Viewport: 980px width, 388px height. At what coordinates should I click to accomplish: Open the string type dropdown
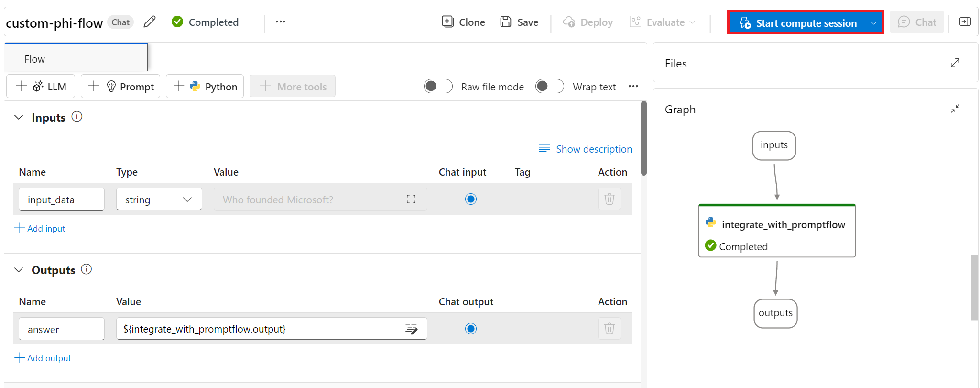coord(159,199)
